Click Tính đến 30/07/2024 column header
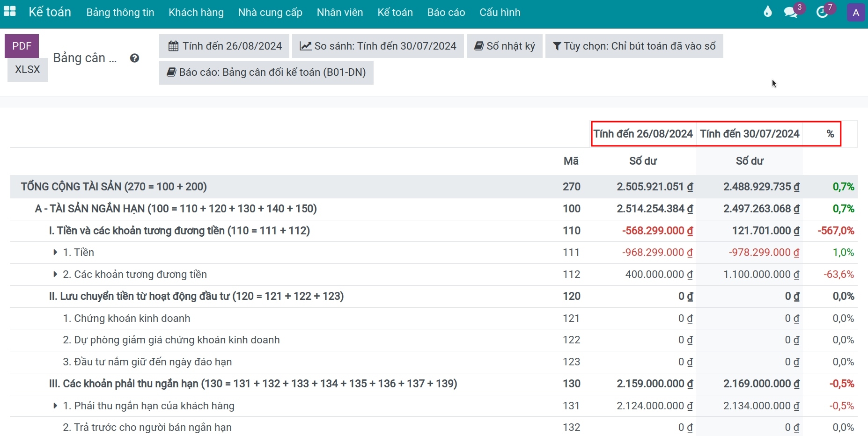868x436 pixels. [x=750, y=134]
